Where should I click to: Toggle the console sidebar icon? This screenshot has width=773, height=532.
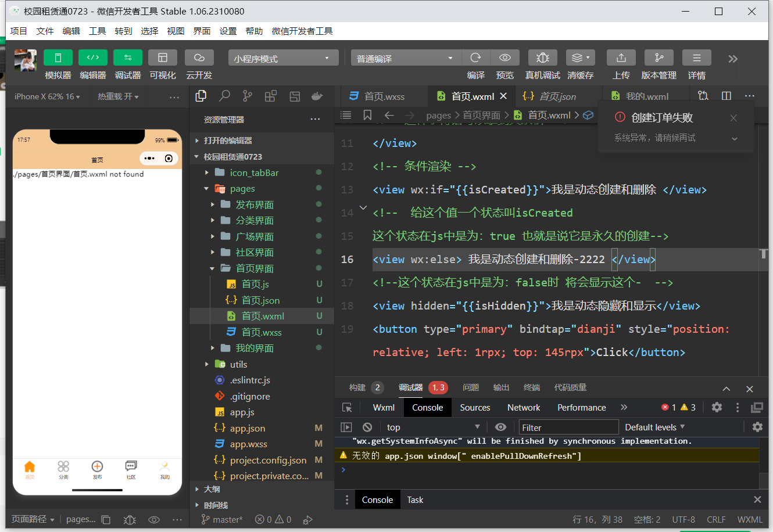[346, 427]
